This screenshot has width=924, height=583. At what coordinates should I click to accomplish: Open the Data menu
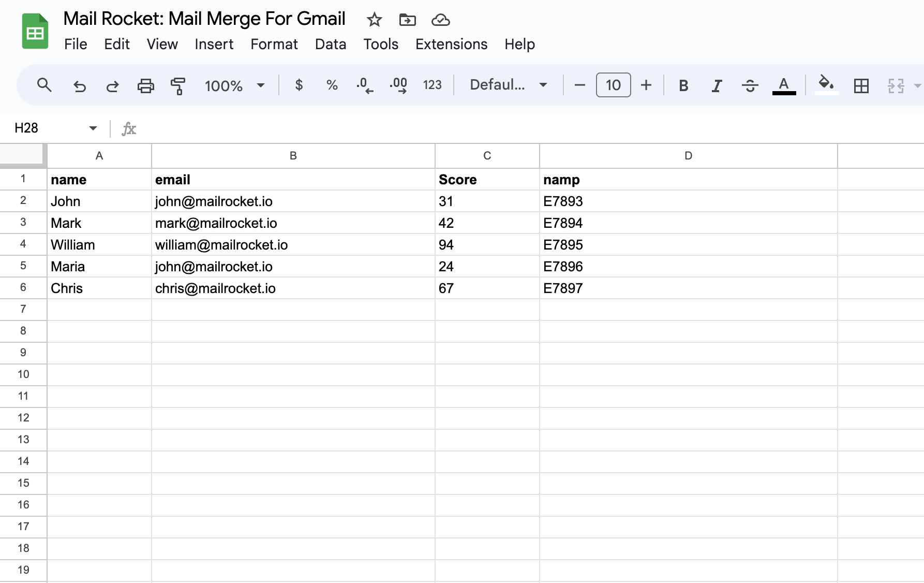tap(330, 45)
